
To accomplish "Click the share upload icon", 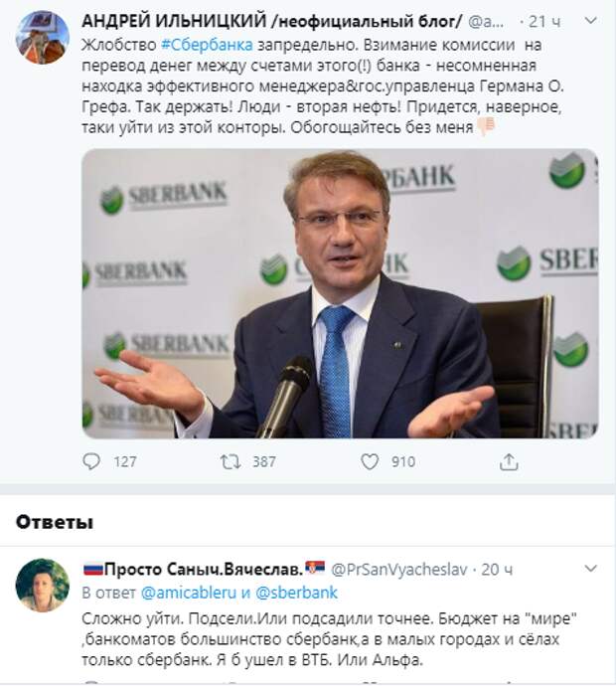I will pyautogui.click(x=509, y=461).
